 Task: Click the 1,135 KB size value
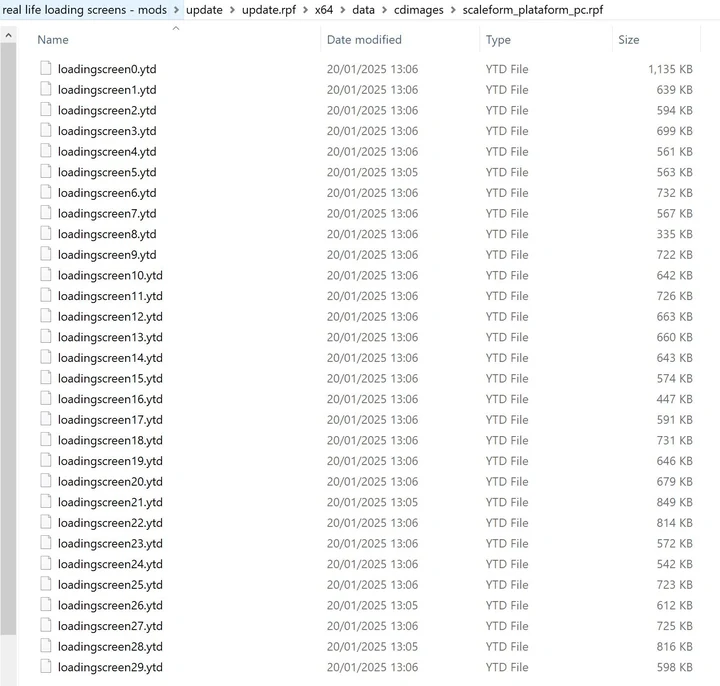pyautogui.click(x=670, y=69)
